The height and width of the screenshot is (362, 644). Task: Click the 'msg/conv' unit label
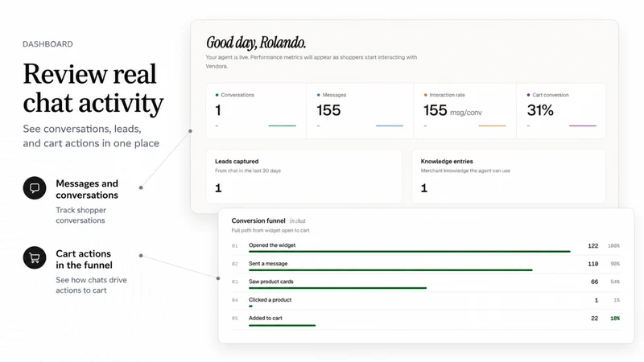466,113
